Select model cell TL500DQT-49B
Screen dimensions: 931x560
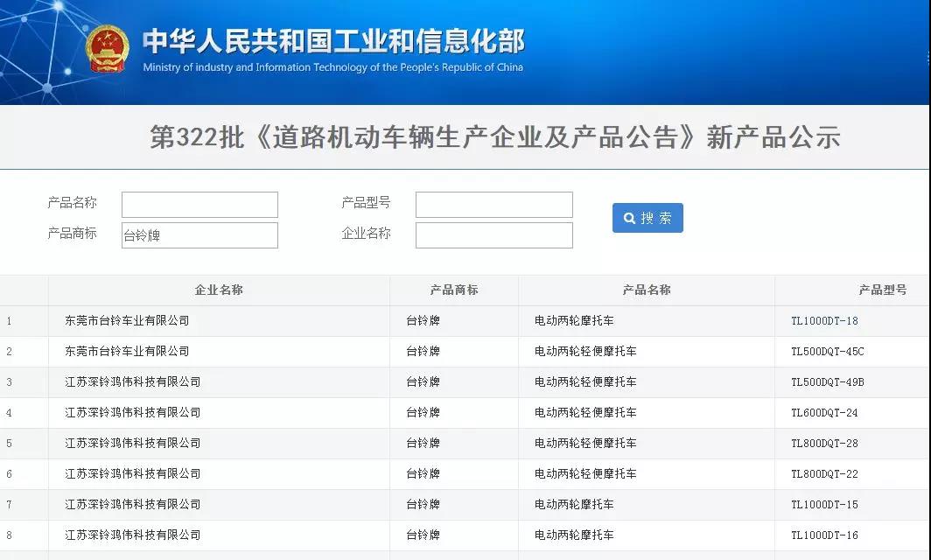827,381
